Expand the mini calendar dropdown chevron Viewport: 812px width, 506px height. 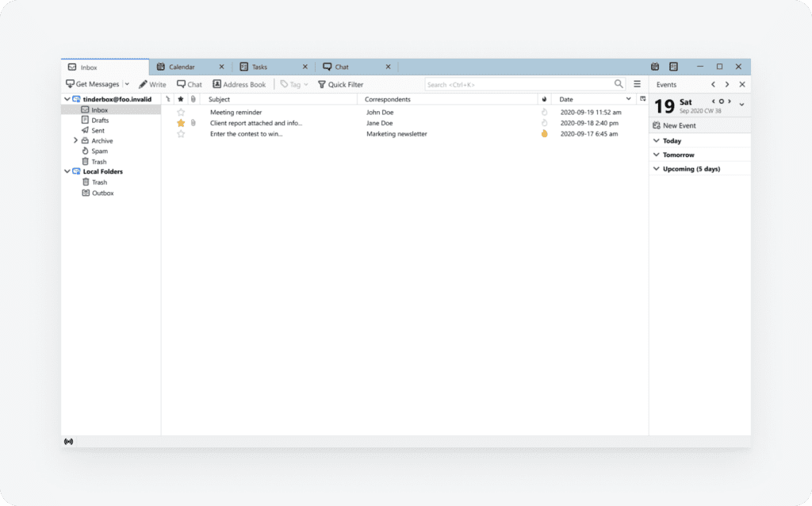click(x=742, y=105)
